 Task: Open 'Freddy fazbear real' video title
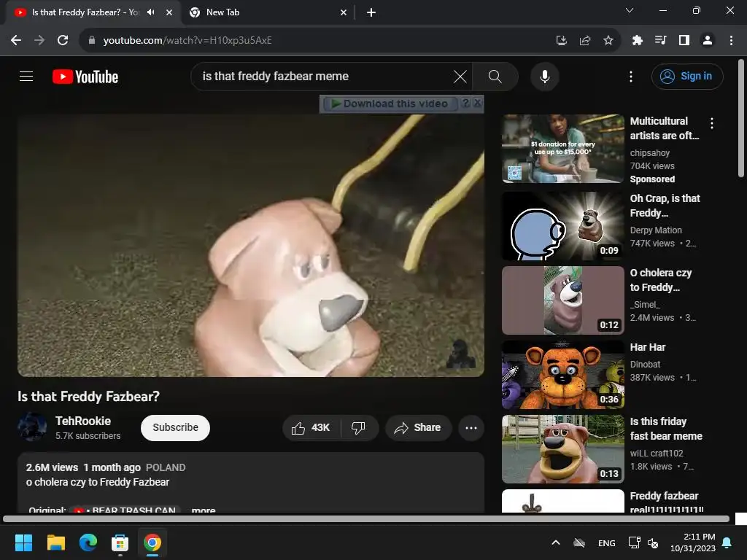point(667,502)
